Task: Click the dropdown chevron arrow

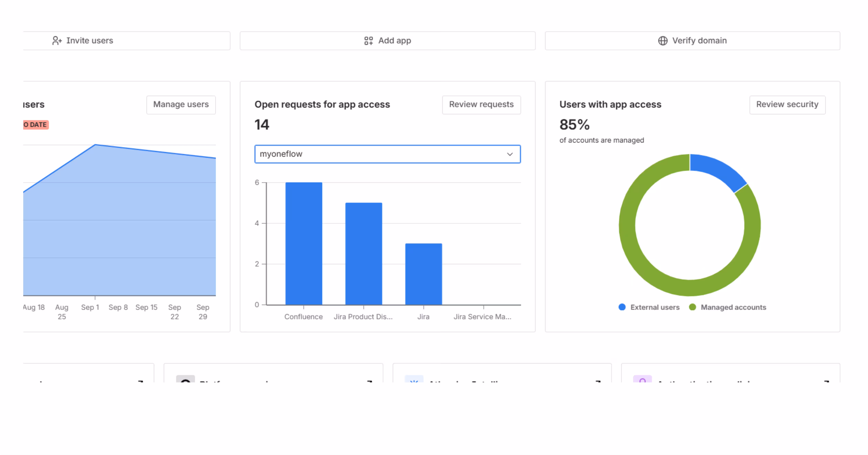Action: (510, 154)
